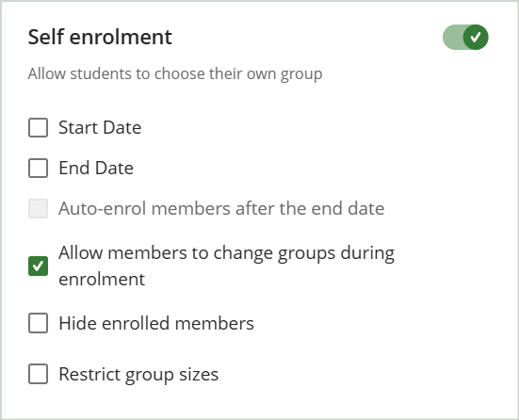Select the Auto-enrol members after the end date label
This screenshot has width=519, height=420.
click(x=221, y=208)
